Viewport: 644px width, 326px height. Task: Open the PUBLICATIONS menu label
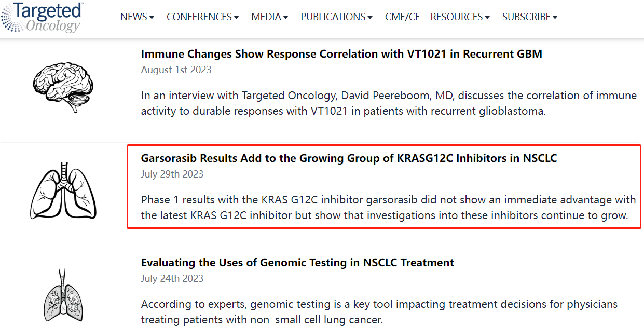pyautogui.click(x=333, y=17)
